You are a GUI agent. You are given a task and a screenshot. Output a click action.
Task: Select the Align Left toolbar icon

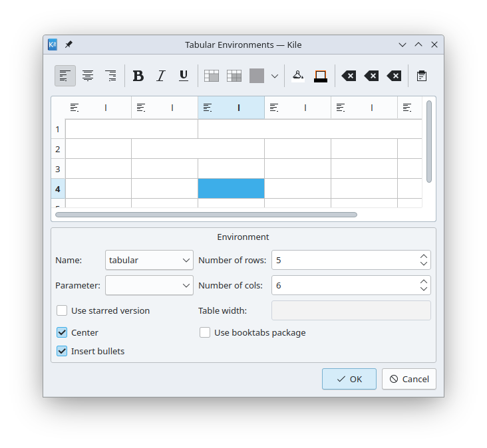tap(65, 76)
